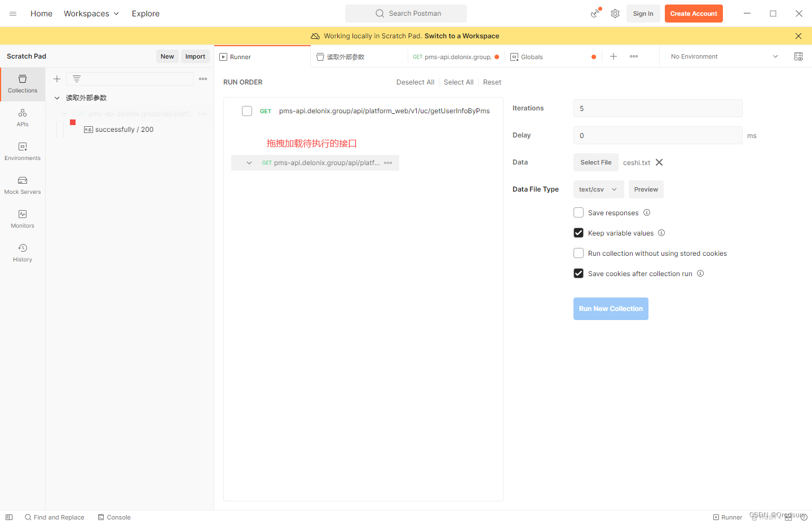Open the text/csv file type dropdown
812x524 pixels.
598,189
